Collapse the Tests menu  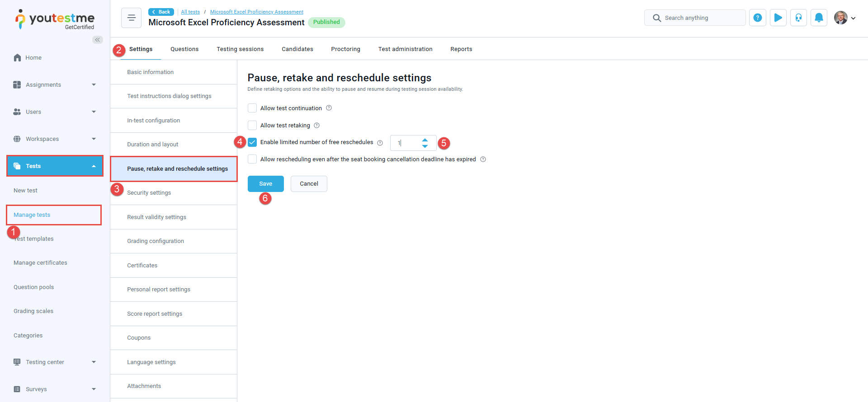pyautogui.click(x=94, y=166)
